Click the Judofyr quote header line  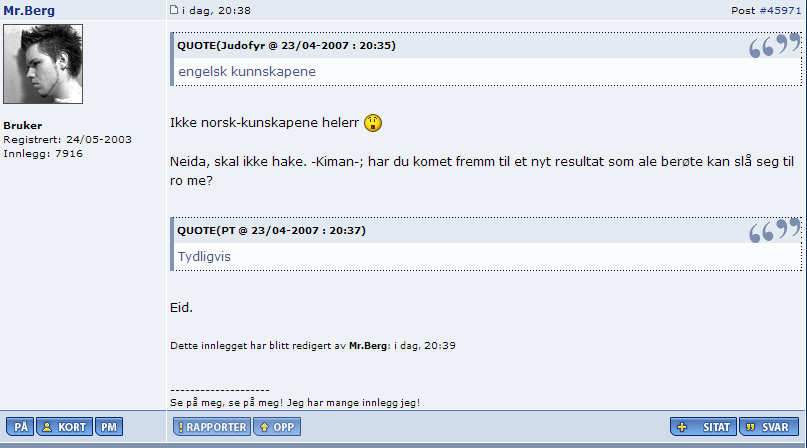pos(286,45)
